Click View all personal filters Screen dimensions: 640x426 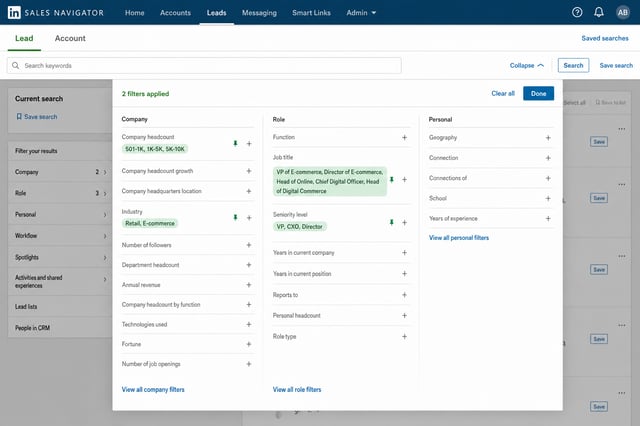pyautogui.click(x=459, y=238)
